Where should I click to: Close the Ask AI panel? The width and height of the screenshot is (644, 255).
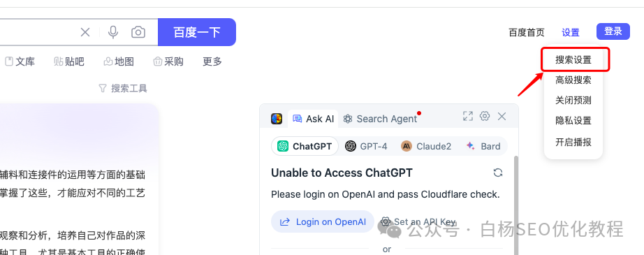tap(502, 117)
